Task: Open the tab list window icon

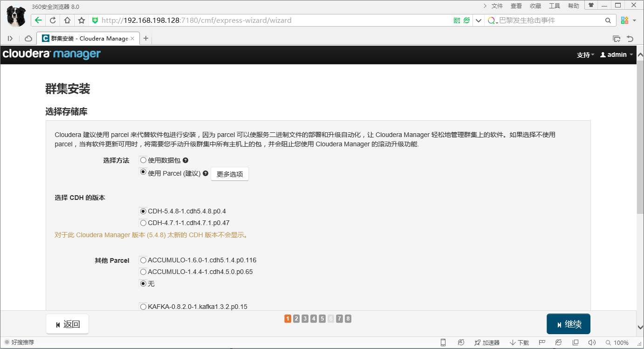Action: [617, 39]
